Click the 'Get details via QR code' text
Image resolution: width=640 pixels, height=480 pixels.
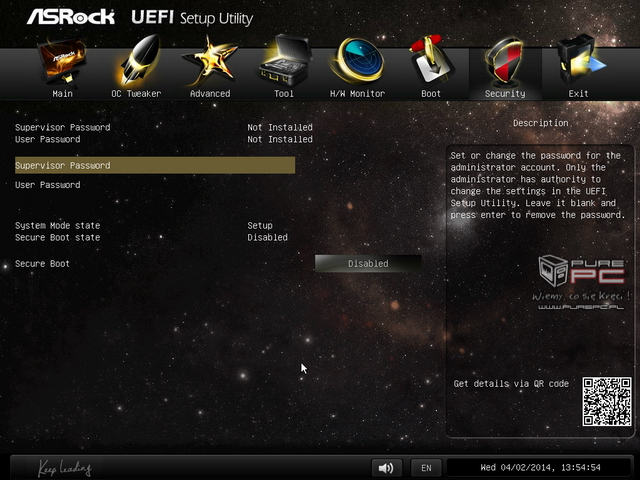pyautogui.click(x=511, y=384)
